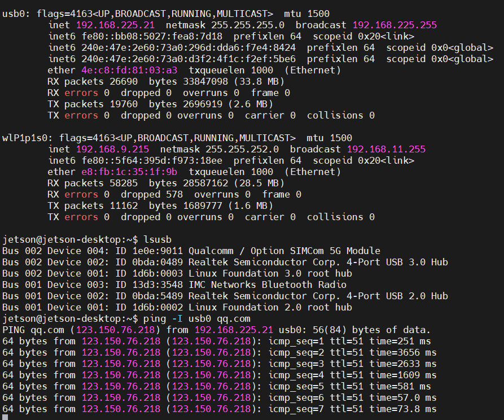The width and height of the screenshot is (504, 420).
Task: Click the IPv6 address ending f7e4:8424
Action: point(189,47)
